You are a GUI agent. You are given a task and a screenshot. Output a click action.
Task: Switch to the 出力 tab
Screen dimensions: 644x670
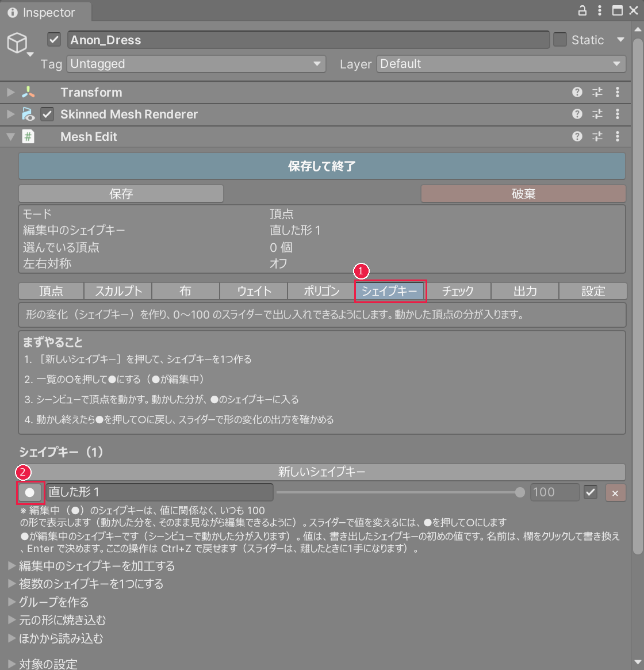(525, 291)
